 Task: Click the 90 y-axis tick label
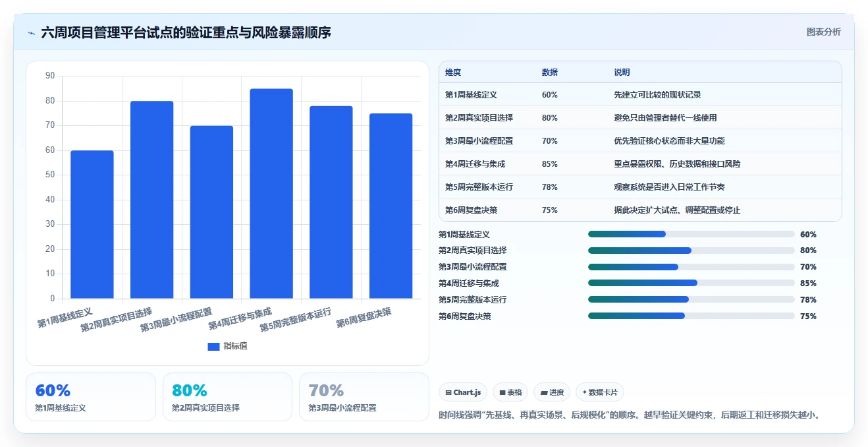point(50,76)
